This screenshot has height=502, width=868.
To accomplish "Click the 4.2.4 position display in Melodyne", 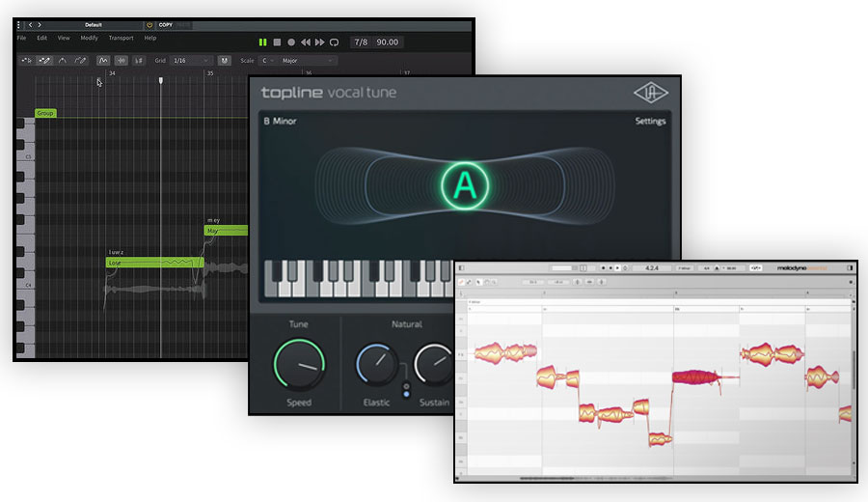I will 652,268.
